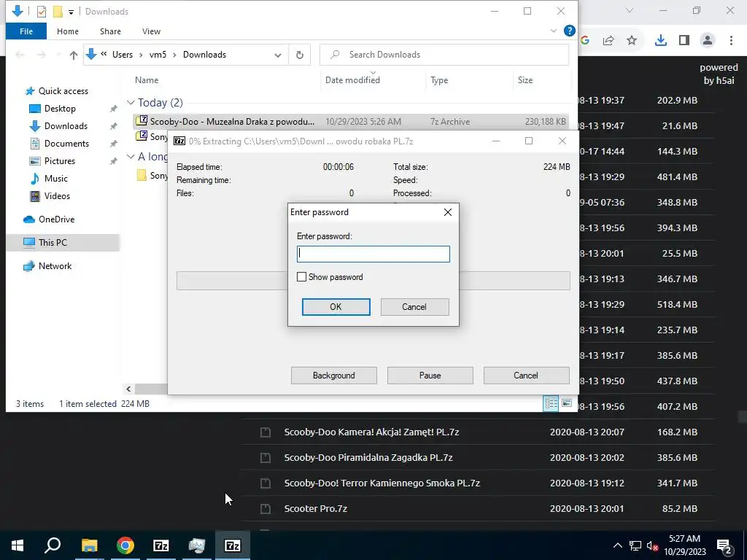Open Explorer help question-mark icon

click(569, 31)
